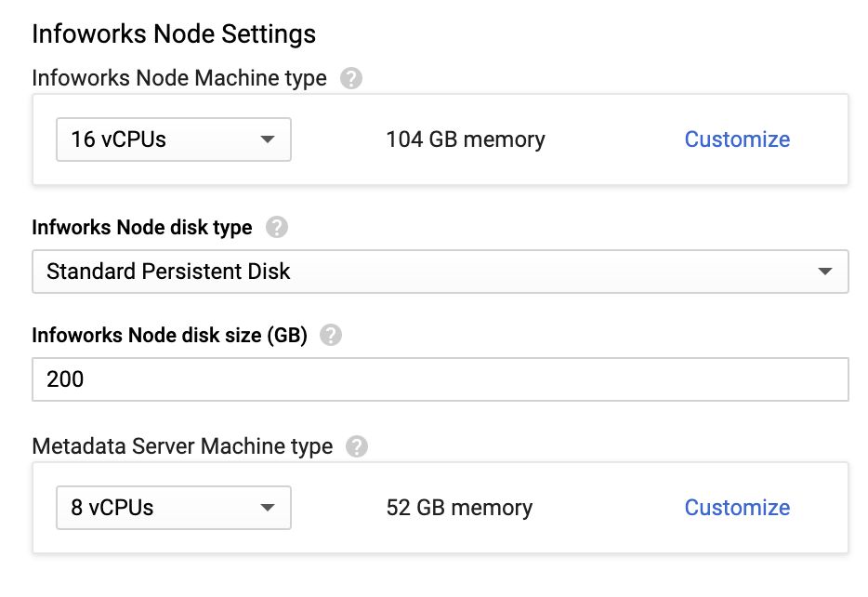The height and width of the screenshot is (597, 868).
Task: Click the Infoworks Node disk size (GB) label
Action: click(x=169, y=335)
